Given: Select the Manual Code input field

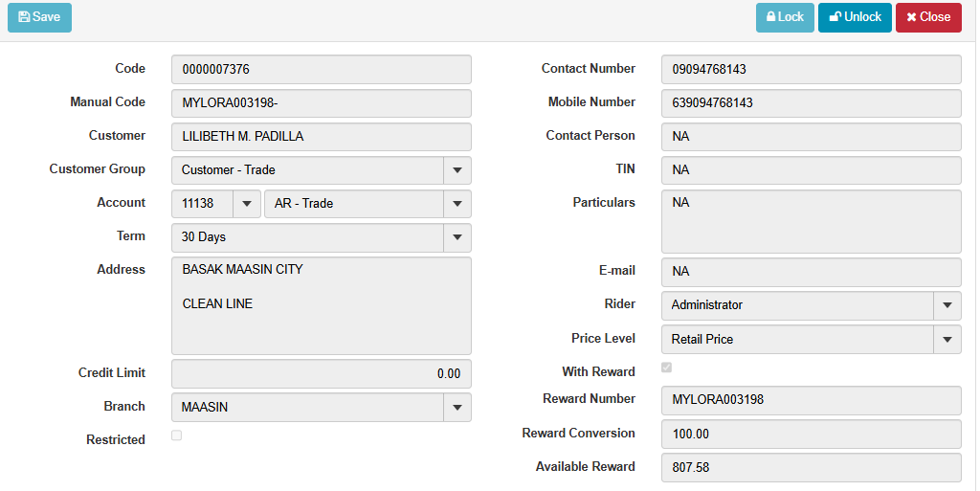Looking at the screenshot, I should [x=321, y=103].
